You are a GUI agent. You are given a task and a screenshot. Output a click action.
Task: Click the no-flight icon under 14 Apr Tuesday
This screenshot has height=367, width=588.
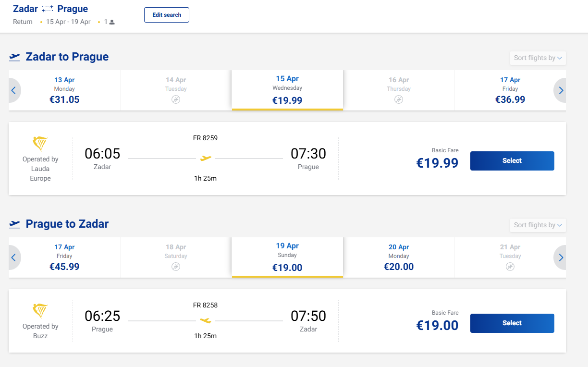pyautogui.click(x=176, y=99)
